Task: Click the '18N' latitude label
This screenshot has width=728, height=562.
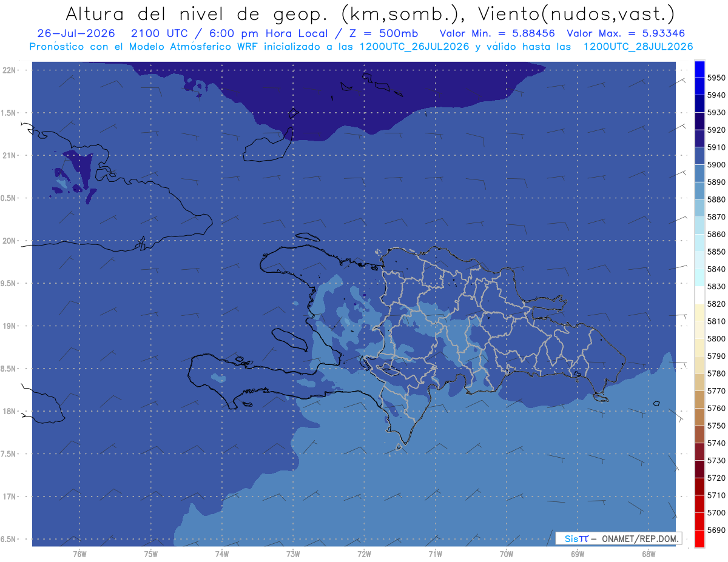Action: click(10, 411)
